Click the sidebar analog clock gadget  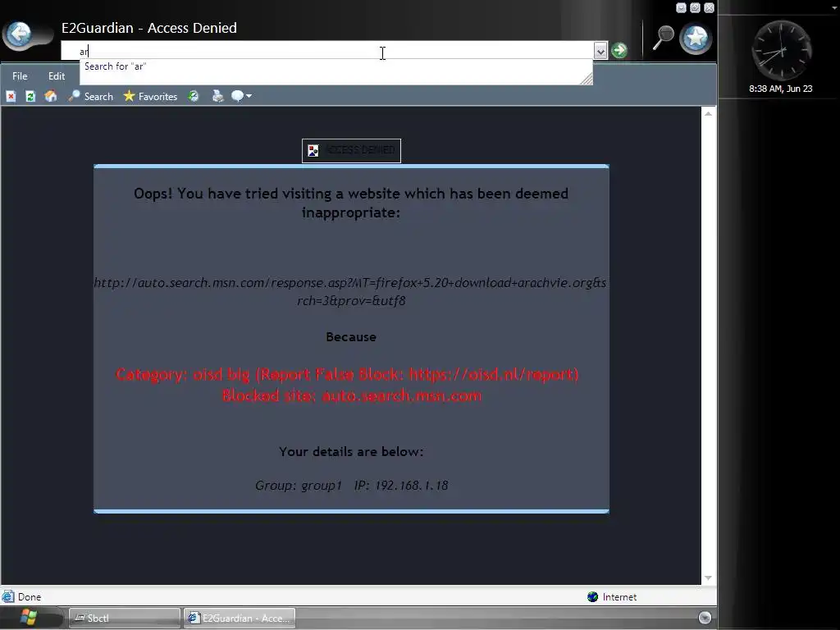point(781,51)
